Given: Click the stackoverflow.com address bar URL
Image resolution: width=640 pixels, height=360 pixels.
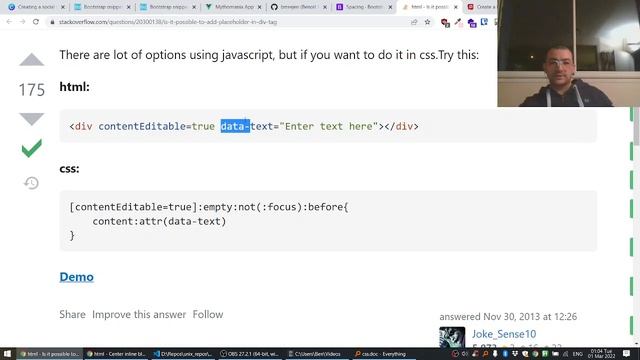Looking at the screenshot, I should tap(168, 22).
